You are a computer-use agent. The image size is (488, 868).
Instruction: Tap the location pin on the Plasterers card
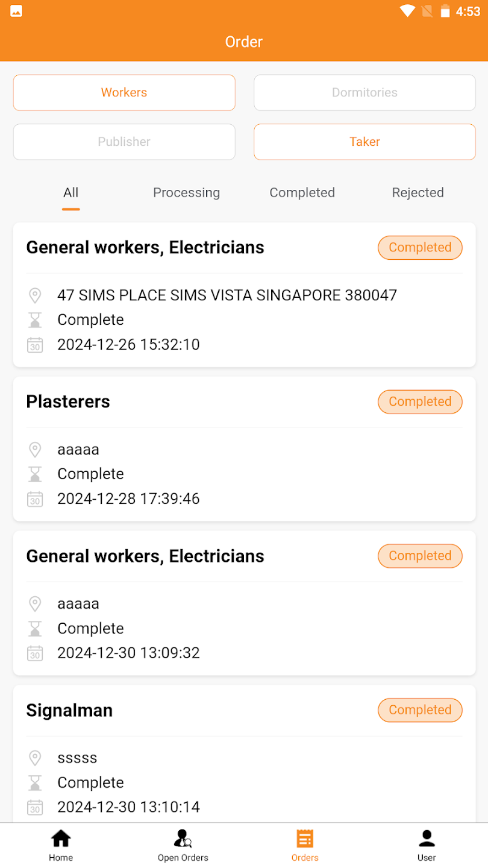(x=35, y=449)
